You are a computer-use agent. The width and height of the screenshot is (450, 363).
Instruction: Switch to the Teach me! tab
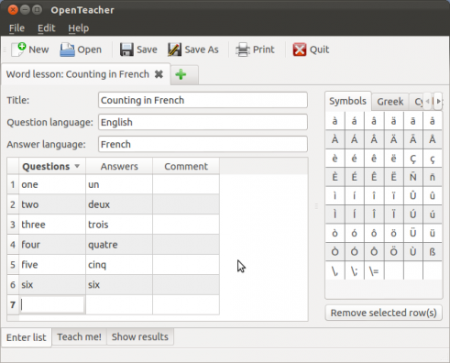coord(79,337)
